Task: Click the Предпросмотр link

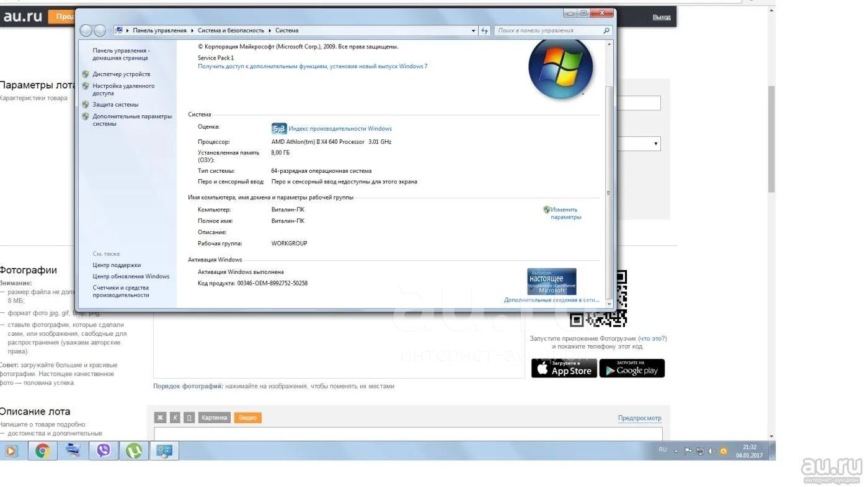Action: point(640,418)
